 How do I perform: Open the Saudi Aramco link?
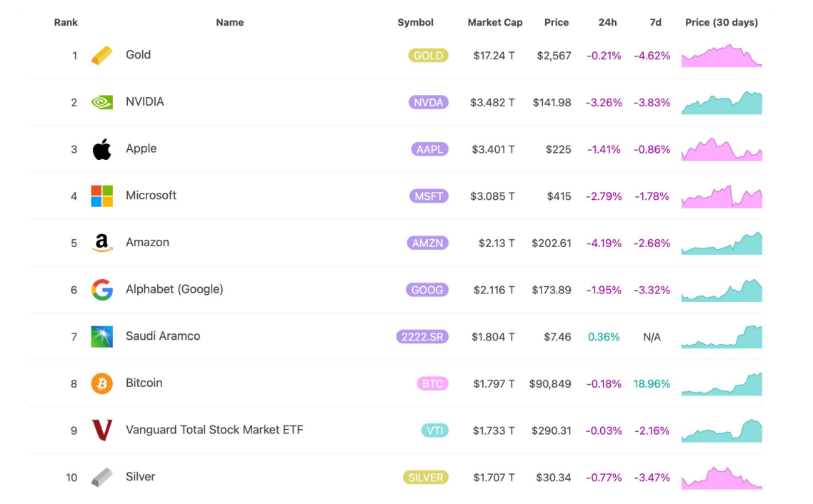tap(163, 336)
